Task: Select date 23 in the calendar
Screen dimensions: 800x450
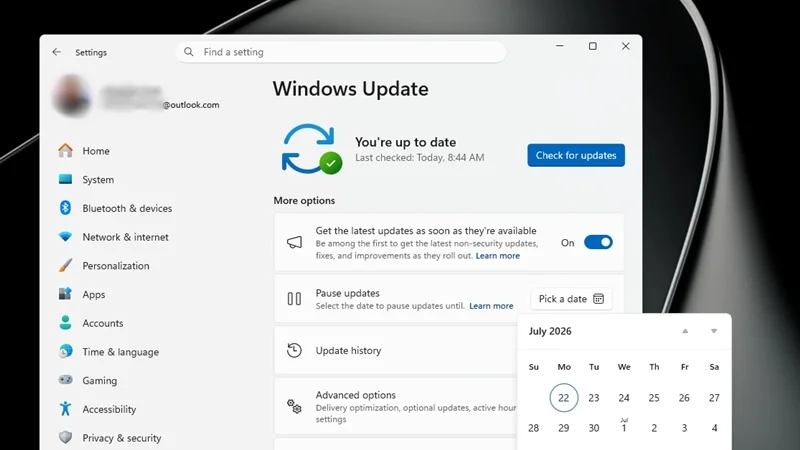Action: pos(594,397)
